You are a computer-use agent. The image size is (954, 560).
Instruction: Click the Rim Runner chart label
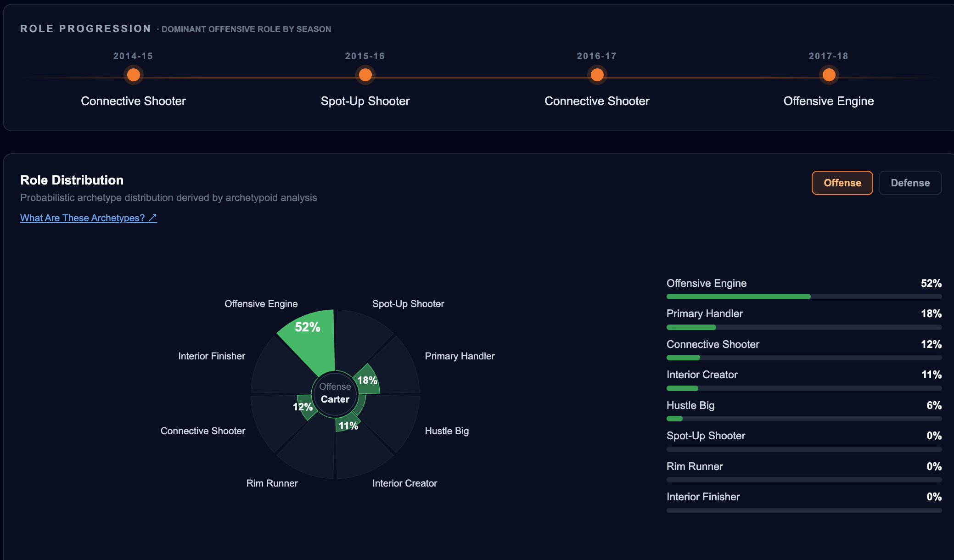(x=272, y=483)
